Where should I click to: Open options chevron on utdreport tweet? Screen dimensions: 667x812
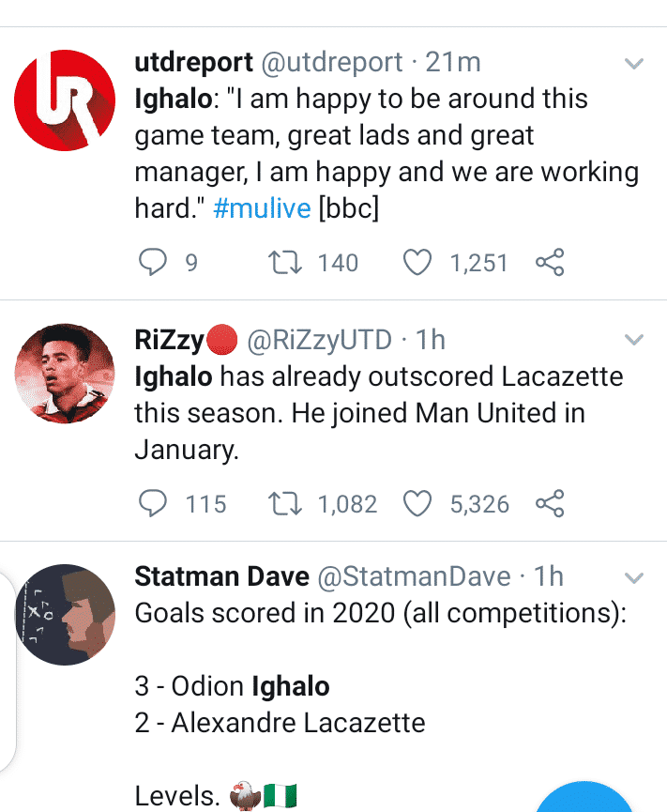(634, 64)
